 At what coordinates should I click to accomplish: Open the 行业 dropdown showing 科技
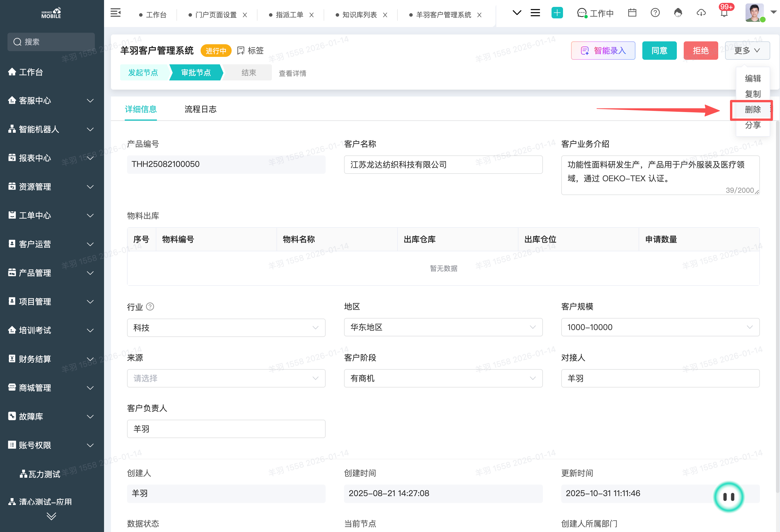[226, 328]
